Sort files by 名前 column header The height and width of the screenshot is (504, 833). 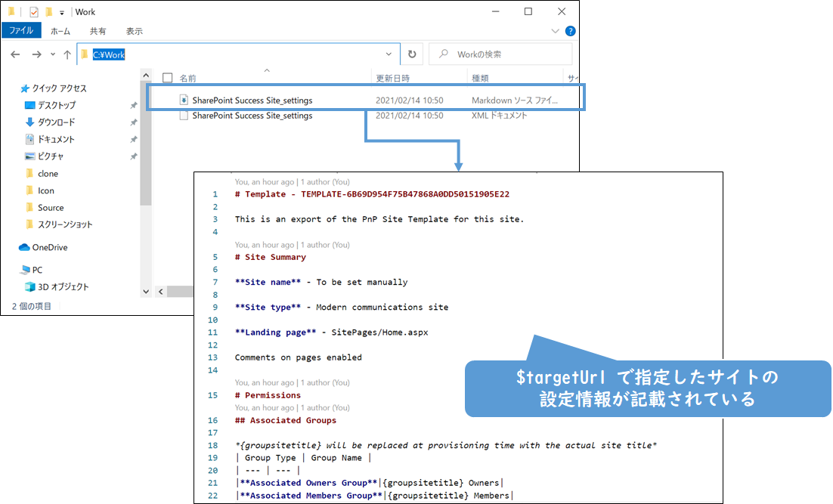pyautogui.click(x=187, y=78)
